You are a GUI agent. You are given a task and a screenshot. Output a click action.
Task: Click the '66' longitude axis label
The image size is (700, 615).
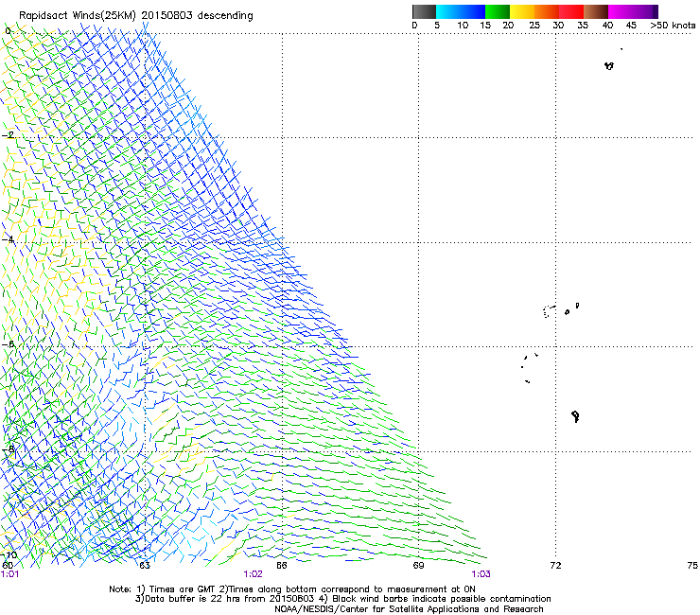click(x=282, y=566)
